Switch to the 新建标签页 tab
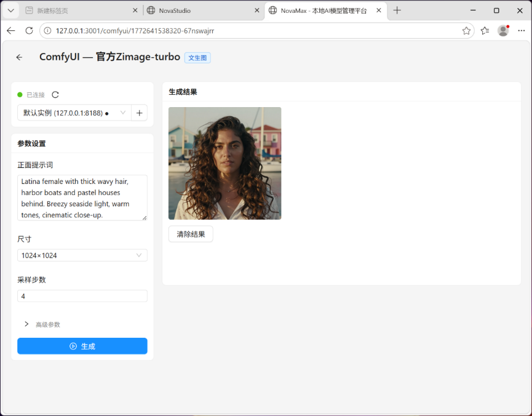 pyautogui.click(x=81, y=10)
